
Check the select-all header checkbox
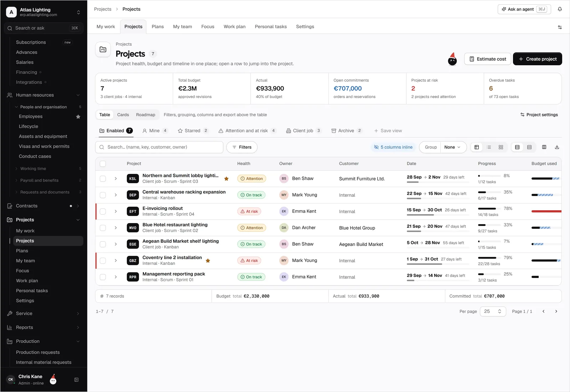[103, 164]
